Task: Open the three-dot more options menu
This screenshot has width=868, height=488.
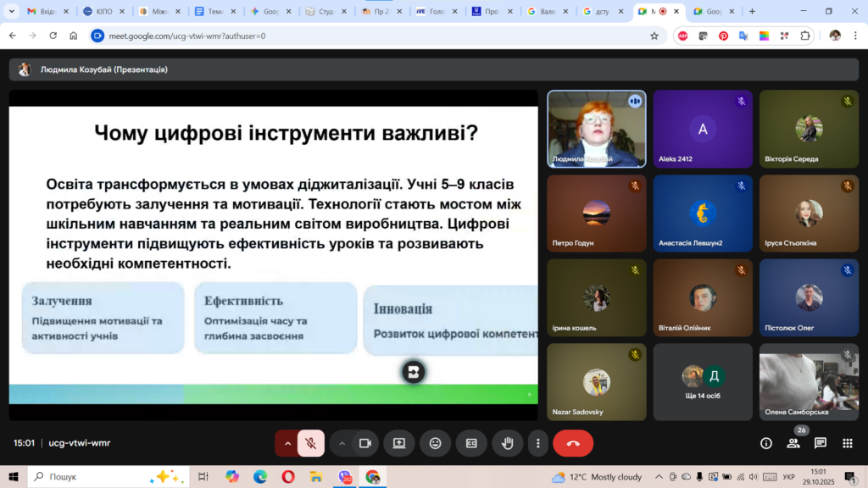Action: click(537, 443)
